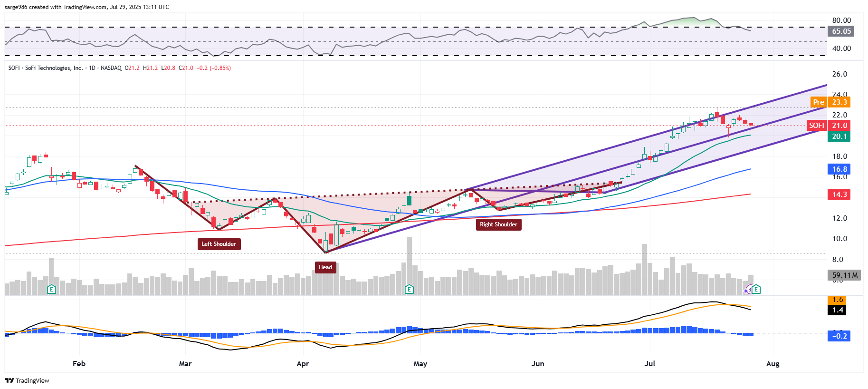Screen dimensions: 868x389
Task: Select the Right Shoulder pattern label
Action: [498, 224]
